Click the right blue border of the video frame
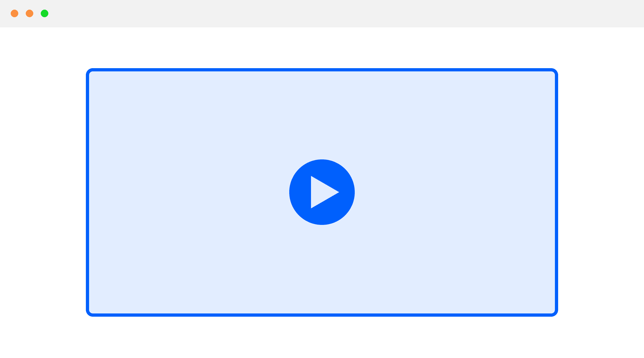 point(557,192)
